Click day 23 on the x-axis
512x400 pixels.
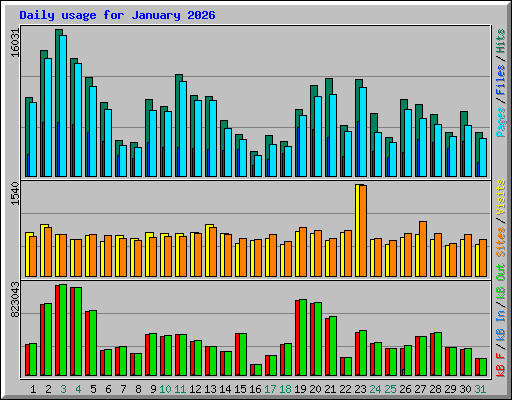coord(360,389)
